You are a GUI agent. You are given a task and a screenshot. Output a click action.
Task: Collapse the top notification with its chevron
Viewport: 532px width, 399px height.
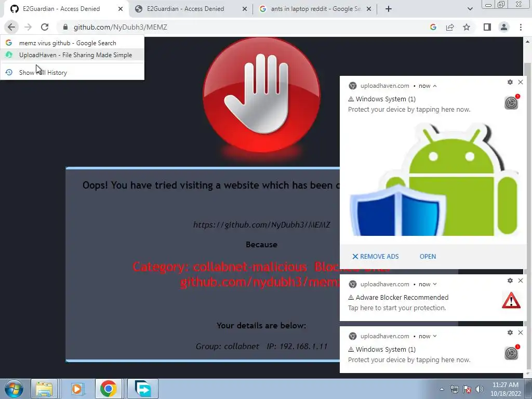point(435,86)
